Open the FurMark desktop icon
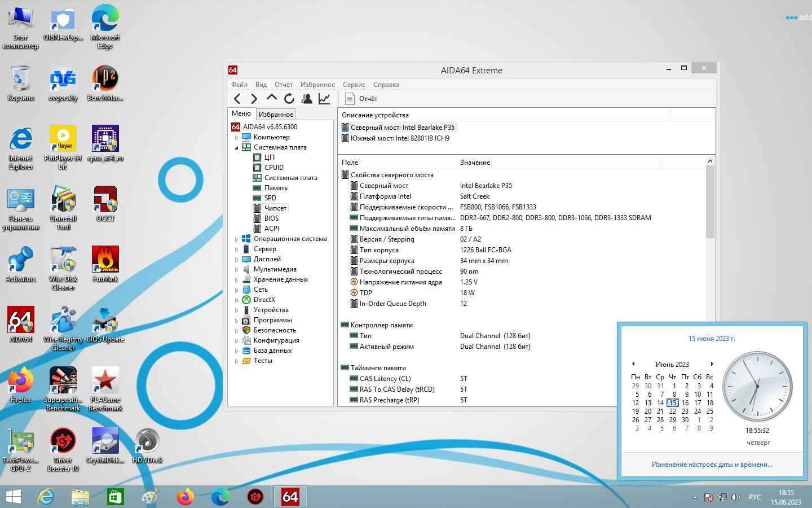The image size is (812, 508). tap(105, 264)
